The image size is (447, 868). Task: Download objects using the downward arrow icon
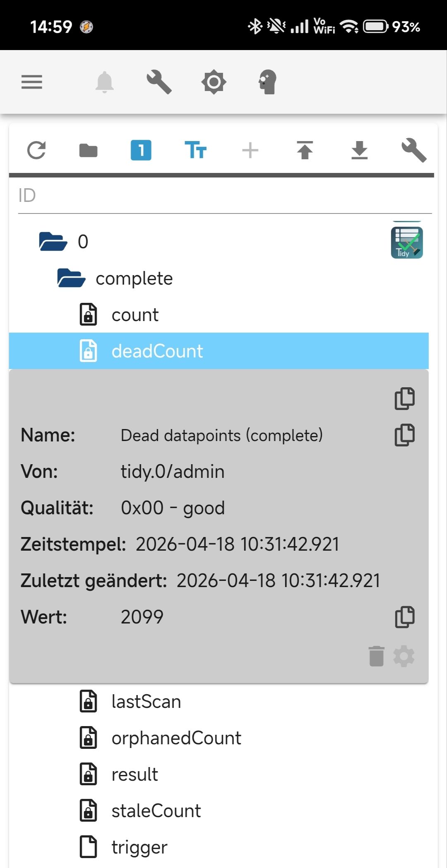[359, 150]
